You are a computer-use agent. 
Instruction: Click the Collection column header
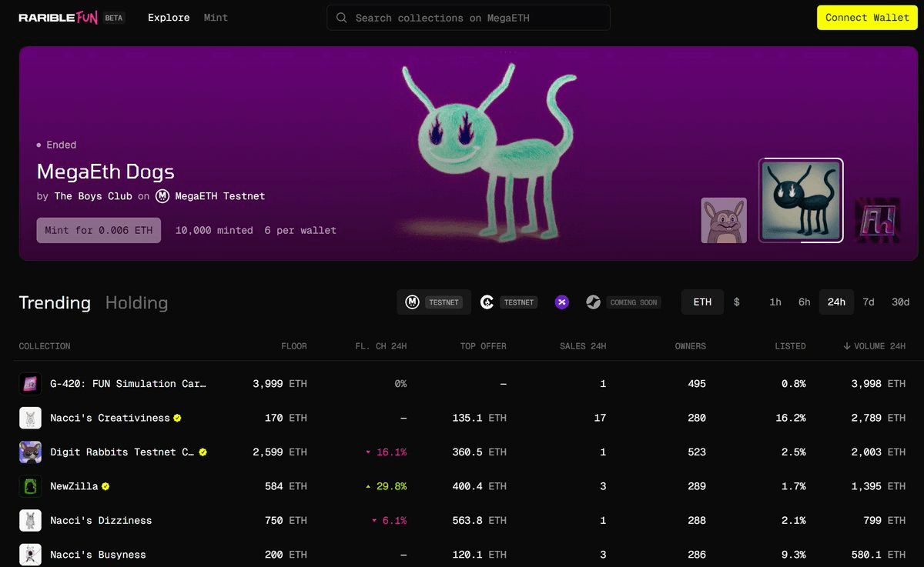pos(45,346)
